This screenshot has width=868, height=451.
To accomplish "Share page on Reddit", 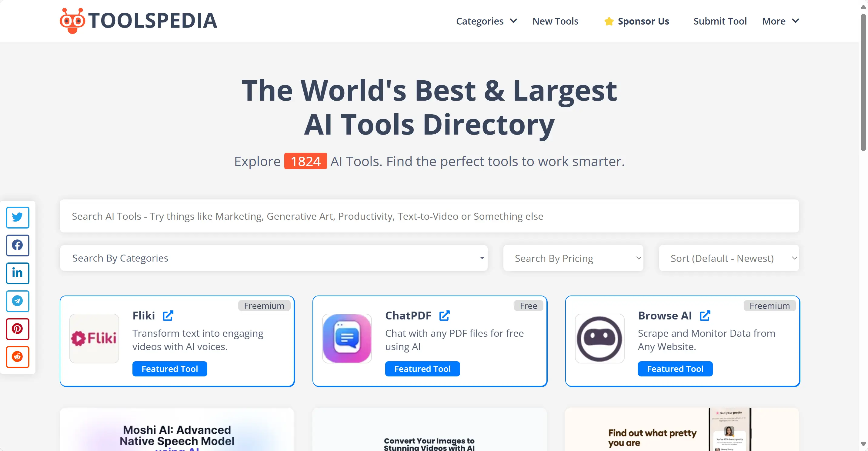I will [x=18, y=357].
